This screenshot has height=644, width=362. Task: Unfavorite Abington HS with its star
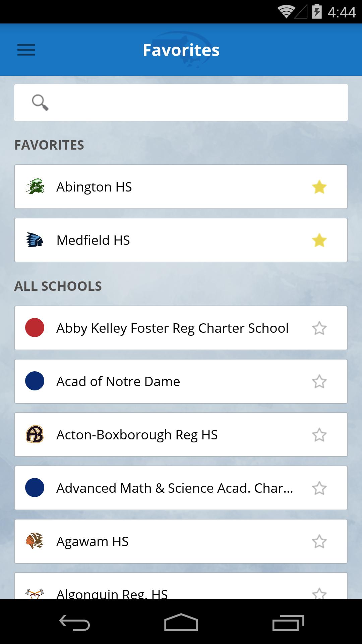319,187
